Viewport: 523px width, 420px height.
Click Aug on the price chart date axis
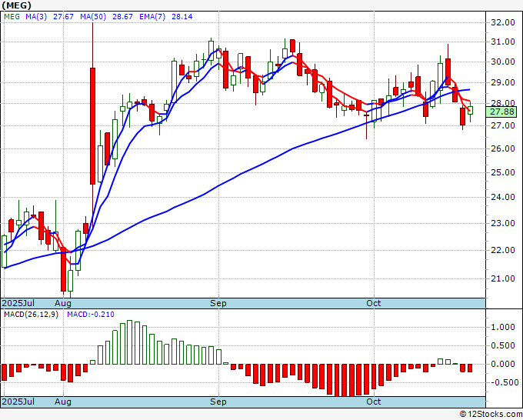click(x=63, y=303)
